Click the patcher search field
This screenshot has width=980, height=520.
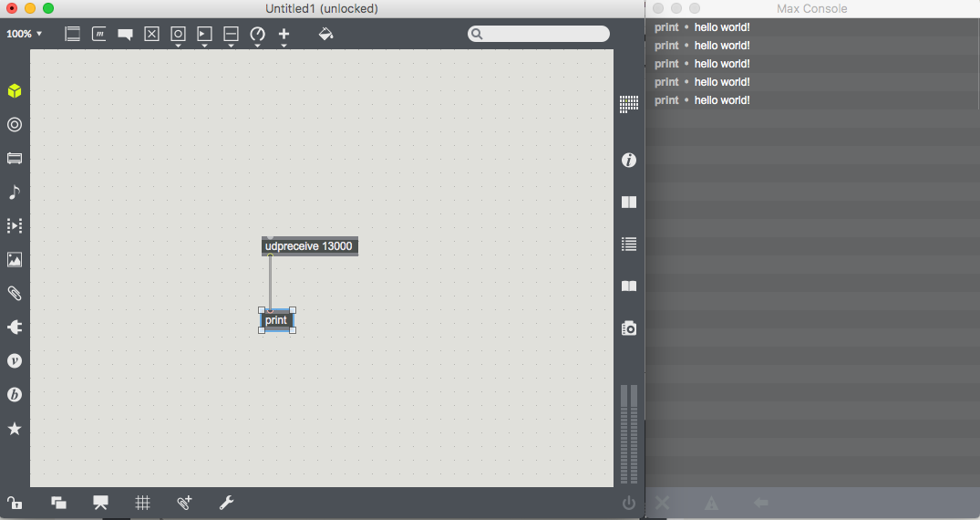(x=542, y=34)
